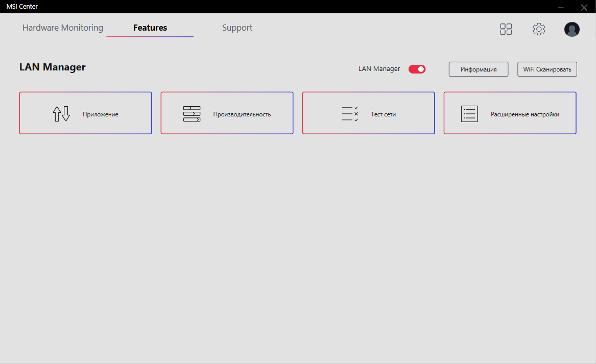Switch to the Hardware Monitoring tab
Screen dimensions: 596x364
63,28
